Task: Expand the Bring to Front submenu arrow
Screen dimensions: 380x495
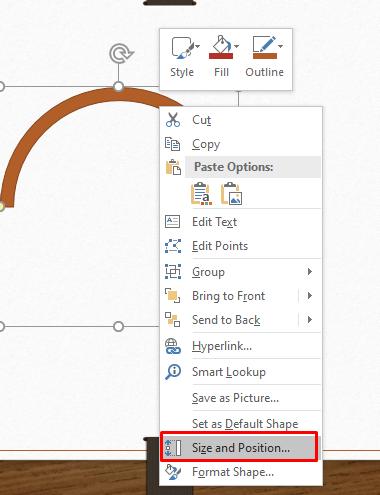Action: pos(310,296)
